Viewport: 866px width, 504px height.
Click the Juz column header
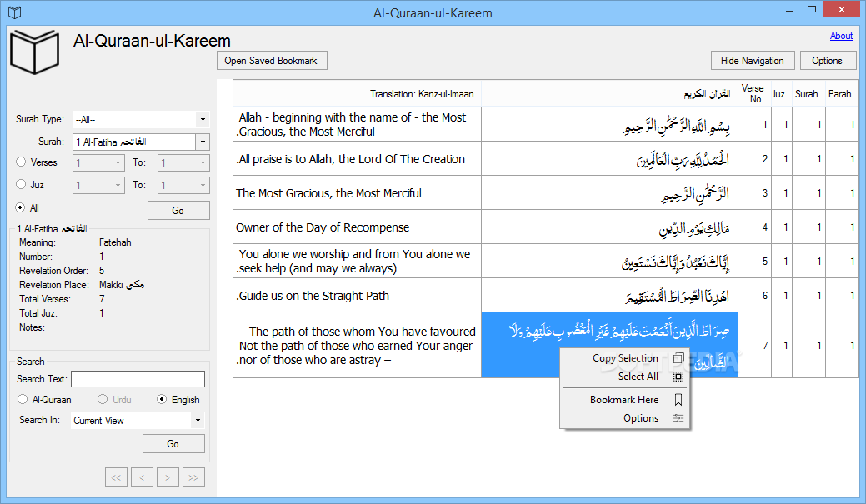781,93
